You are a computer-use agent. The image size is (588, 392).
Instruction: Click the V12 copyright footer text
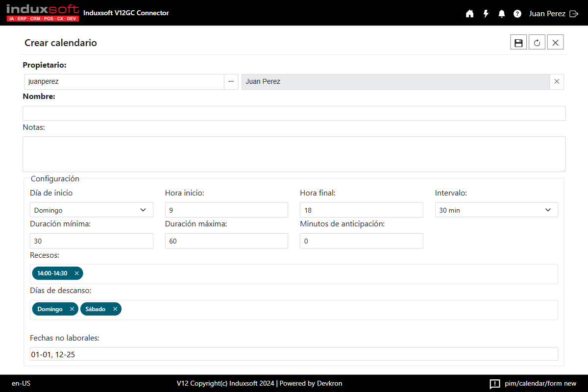[x=260, y=384]
